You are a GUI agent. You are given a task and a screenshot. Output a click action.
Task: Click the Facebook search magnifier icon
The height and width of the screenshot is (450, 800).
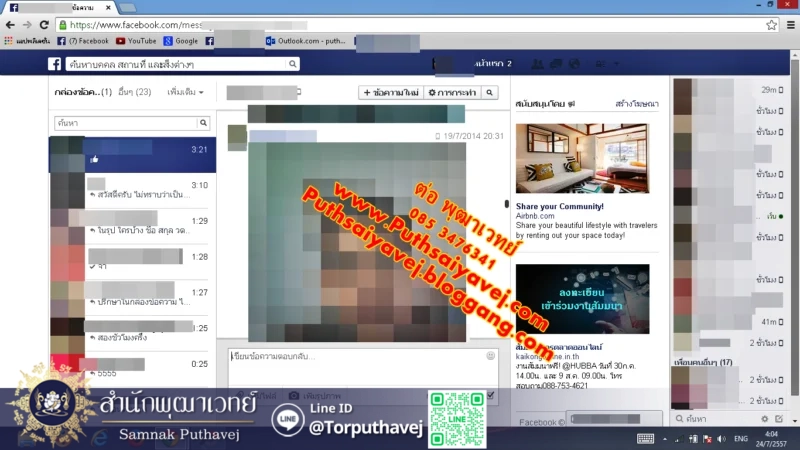tap(292, 64)
